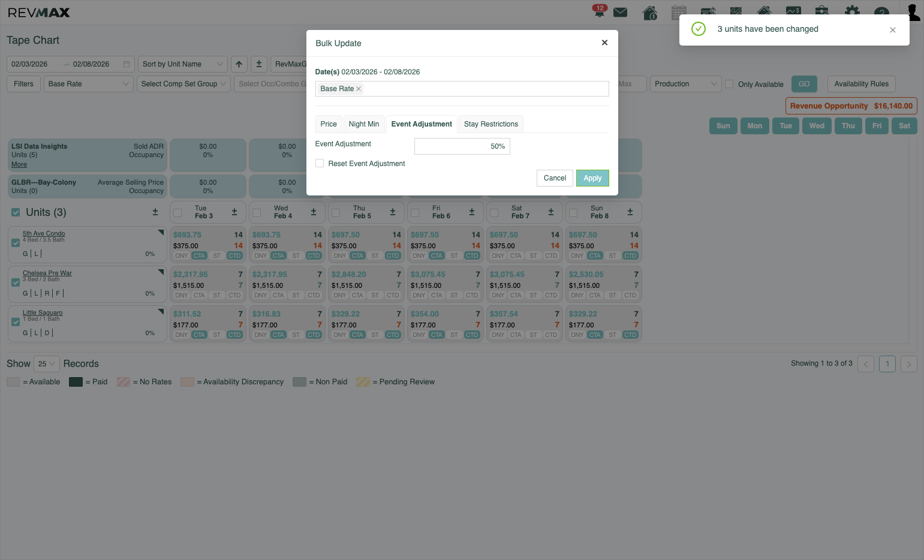Go to previous records page arrow
Viewport: 924px width, 560px height.
[866, 364]
